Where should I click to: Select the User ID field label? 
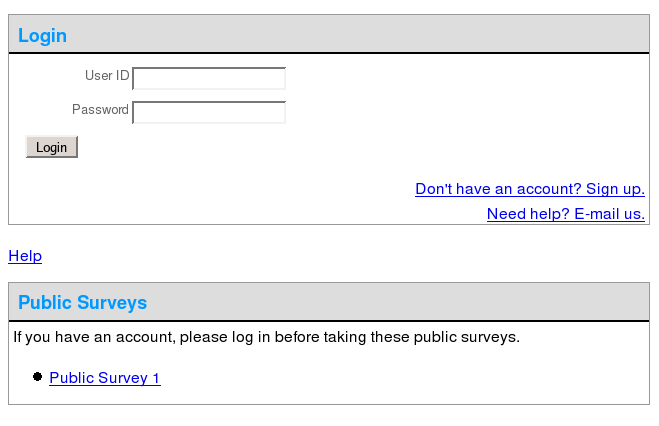(x=107, y=76)
